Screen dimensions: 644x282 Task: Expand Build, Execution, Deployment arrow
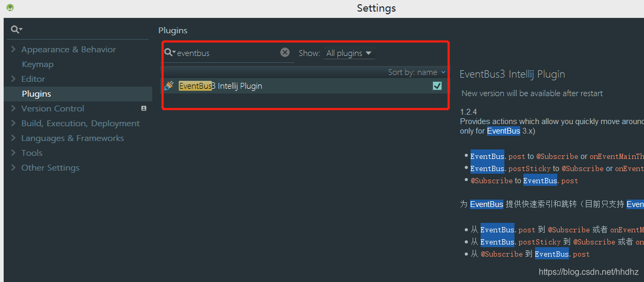tap(13, 123)
